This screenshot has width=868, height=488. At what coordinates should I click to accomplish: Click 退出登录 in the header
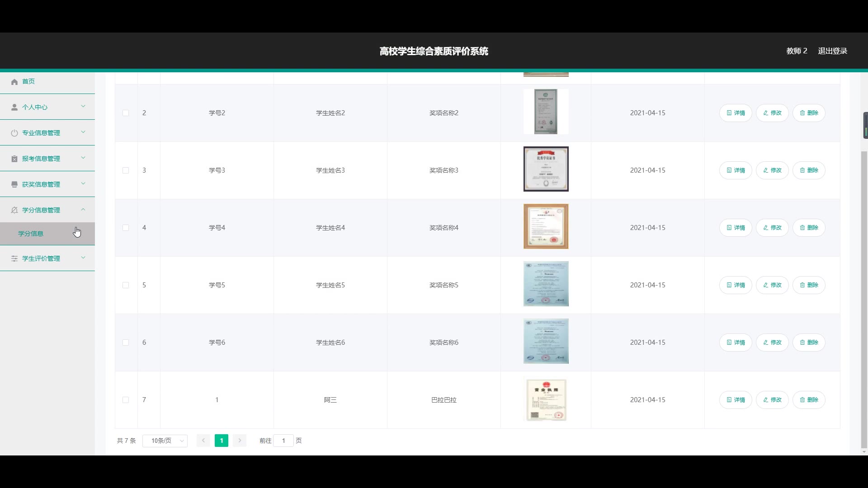832,51
